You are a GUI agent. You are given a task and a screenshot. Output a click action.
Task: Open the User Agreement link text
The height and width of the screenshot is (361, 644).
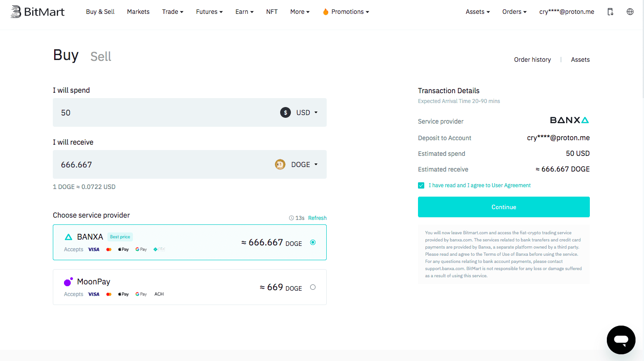(511, 185)
